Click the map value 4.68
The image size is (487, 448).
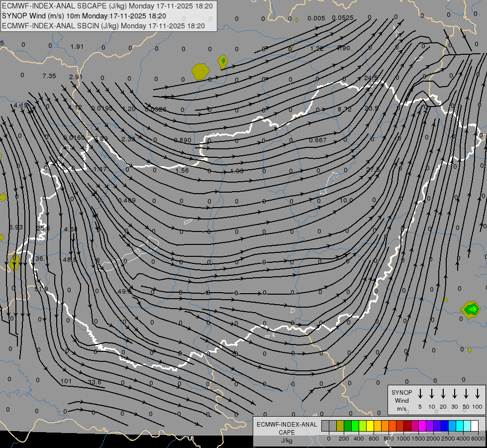point(71,229)
